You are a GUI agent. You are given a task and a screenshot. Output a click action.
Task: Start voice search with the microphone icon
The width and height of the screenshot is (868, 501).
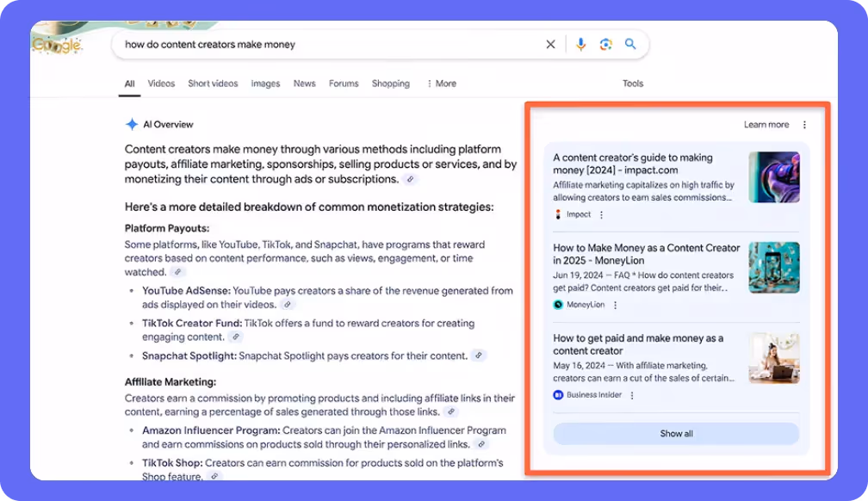(580, 44)
